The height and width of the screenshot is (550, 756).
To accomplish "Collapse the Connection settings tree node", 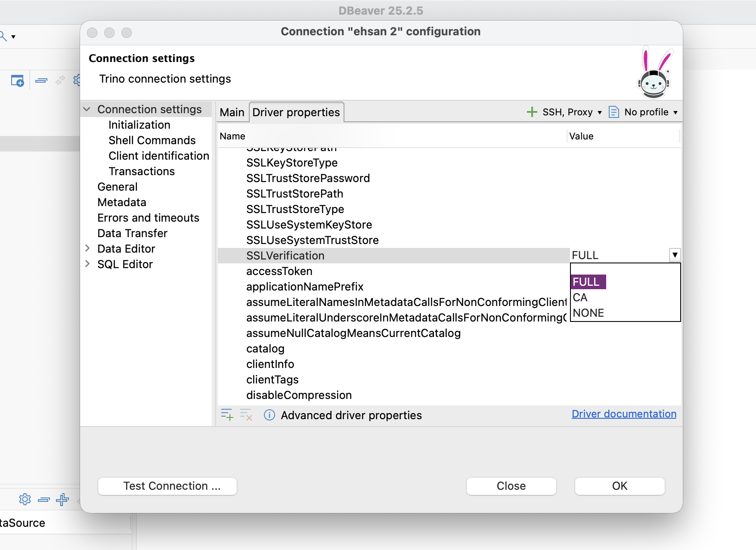I will point(87,109).
